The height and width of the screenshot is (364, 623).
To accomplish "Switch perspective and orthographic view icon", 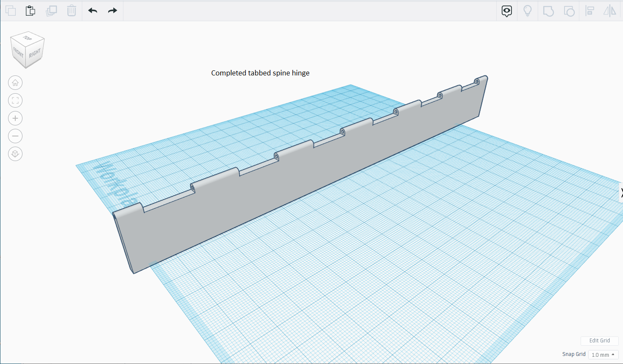I will click(x=15, y=154).
